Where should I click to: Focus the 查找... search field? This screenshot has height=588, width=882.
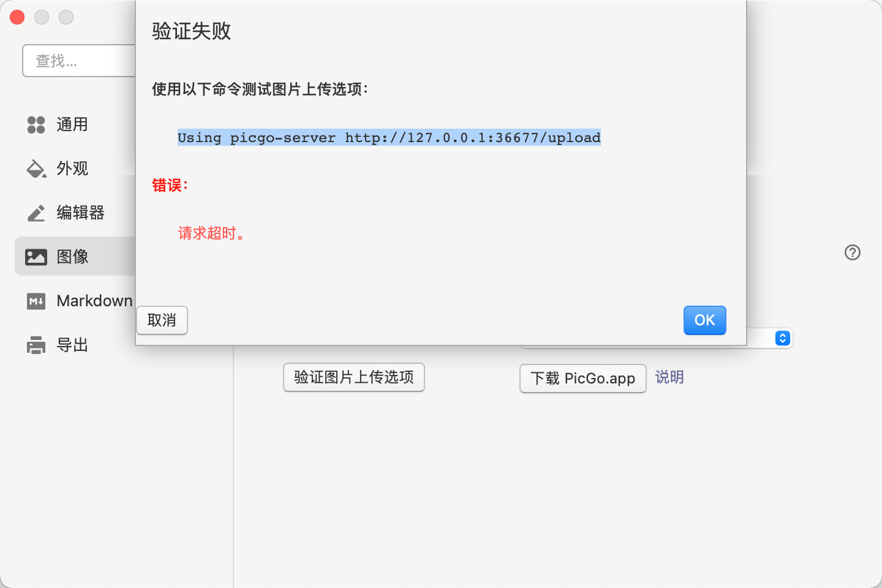pos(79,61)
